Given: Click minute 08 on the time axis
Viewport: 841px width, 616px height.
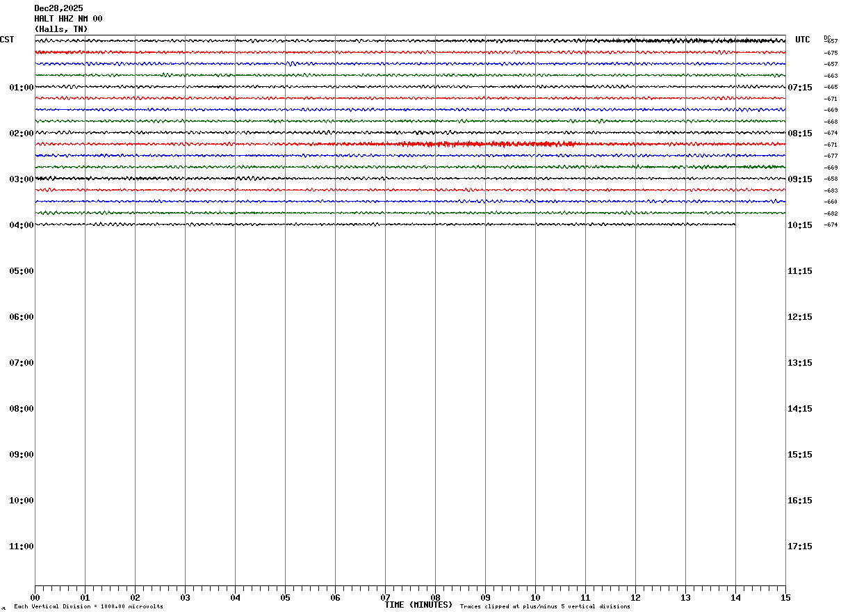Looking at the screenshot, I should click(435, 598).
